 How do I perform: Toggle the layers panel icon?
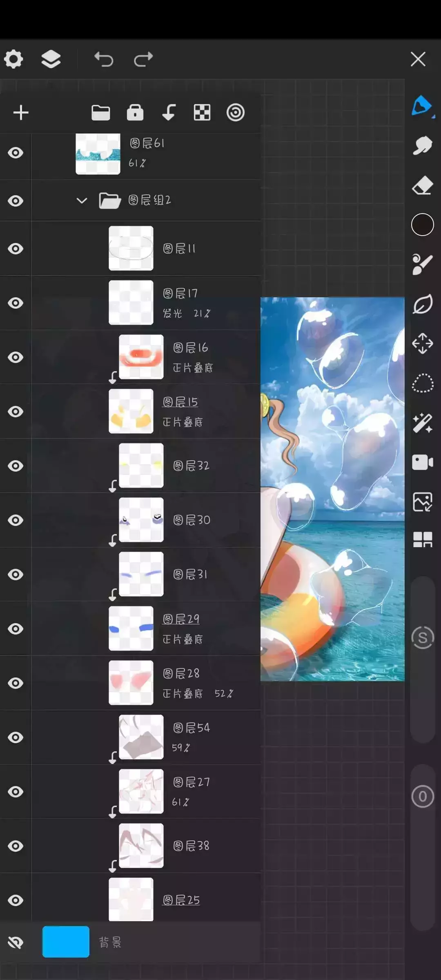click(x=51, y=59)
